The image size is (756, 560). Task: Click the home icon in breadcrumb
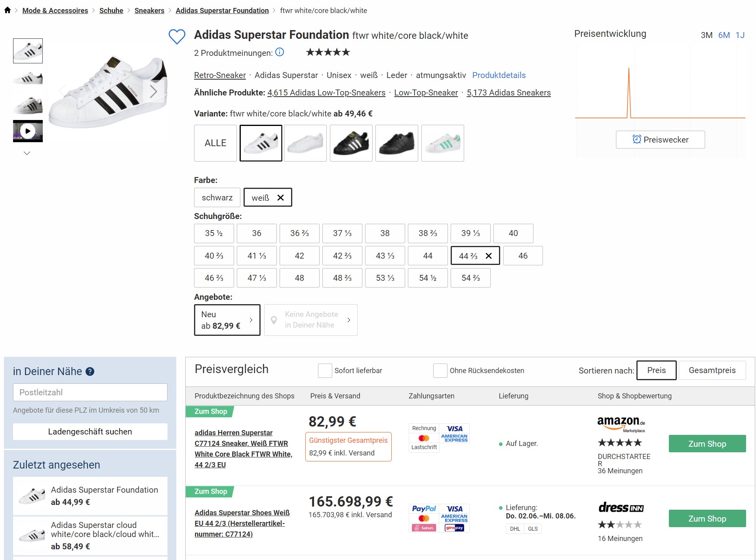point(8,10)
